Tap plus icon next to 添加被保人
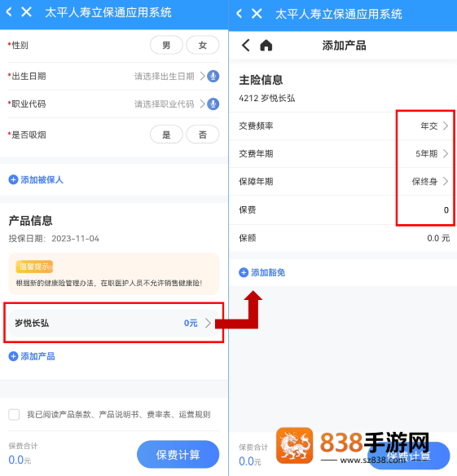 (13, 179)
